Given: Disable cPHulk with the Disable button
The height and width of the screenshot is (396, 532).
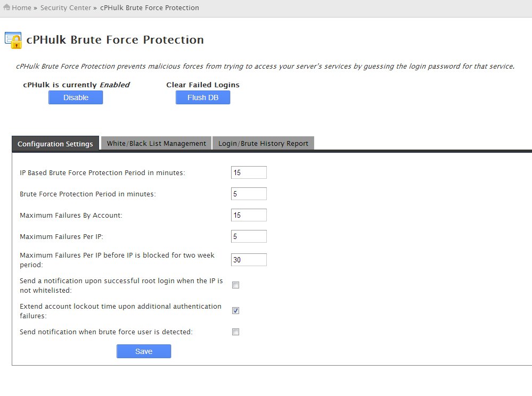Looking at the screenshot, I should 76,97.
